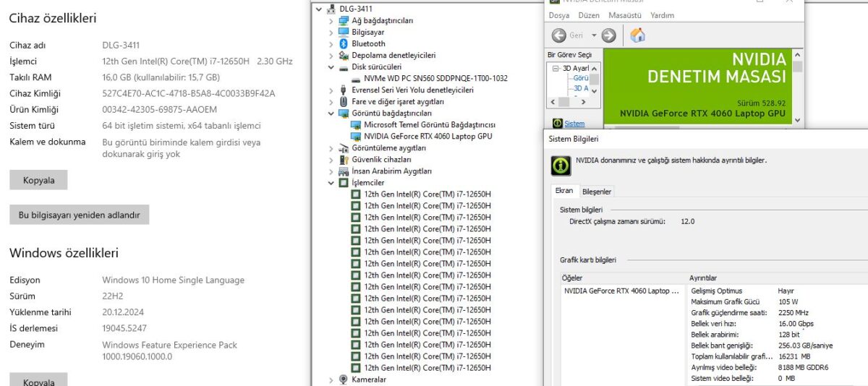Open the history dropdown next to Geri
Viewport: 868px width, 386px height.
[x=594, y=35]
